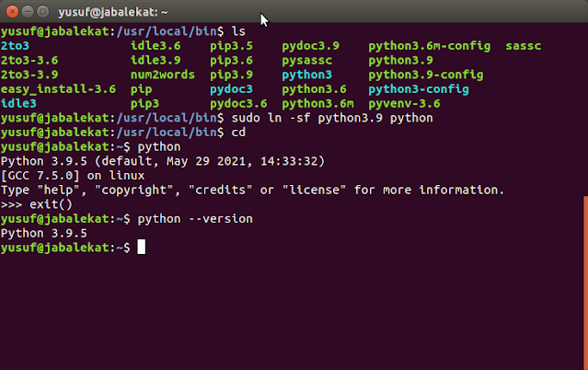
Task: Click the exit() command text
Action: [x=51, y=204]
